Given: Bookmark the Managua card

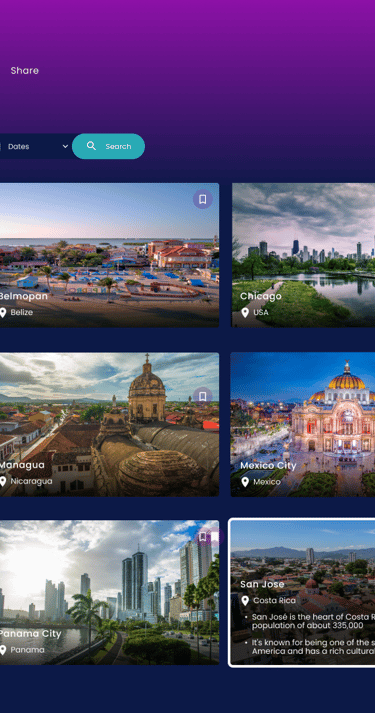Looking at the screenshot, I should coord(203,397).
